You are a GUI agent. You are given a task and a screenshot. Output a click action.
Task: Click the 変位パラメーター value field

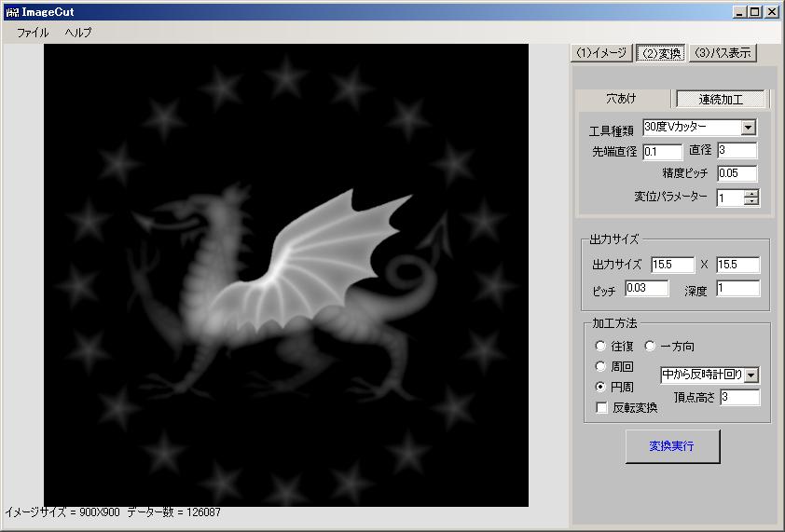tap(730, 198)
